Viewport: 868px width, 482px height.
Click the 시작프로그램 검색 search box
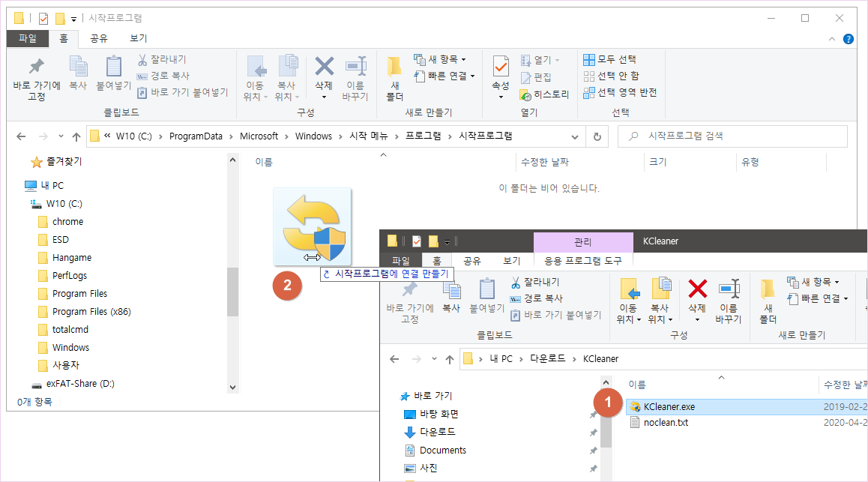[732, 136]
